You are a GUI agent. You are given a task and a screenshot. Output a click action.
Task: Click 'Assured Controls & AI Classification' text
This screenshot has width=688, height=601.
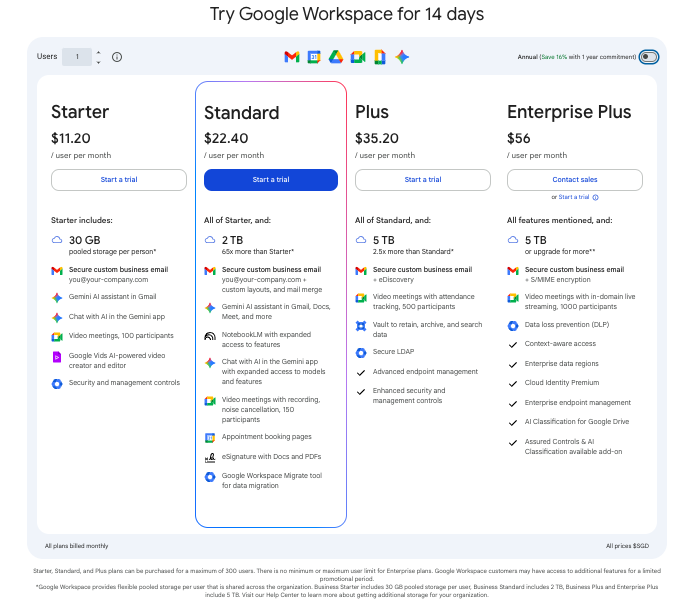[x=573, y=447]
